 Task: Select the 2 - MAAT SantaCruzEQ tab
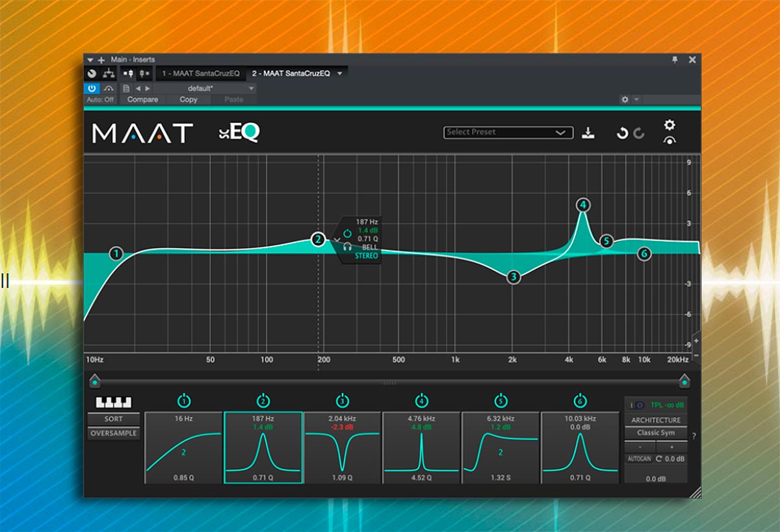coord(291,73)
